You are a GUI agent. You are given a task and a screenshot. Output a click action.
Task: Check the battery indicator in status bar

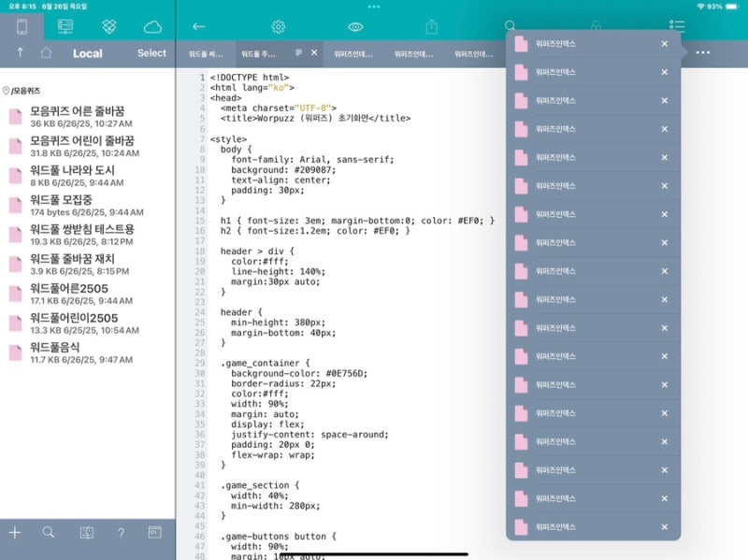[732, 7]
